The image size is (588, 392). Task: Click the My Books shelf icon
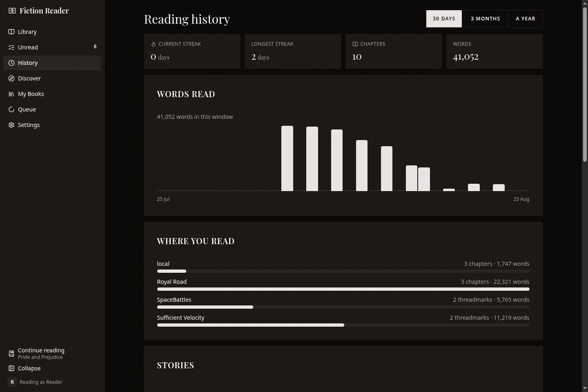(x=11, y=94)
